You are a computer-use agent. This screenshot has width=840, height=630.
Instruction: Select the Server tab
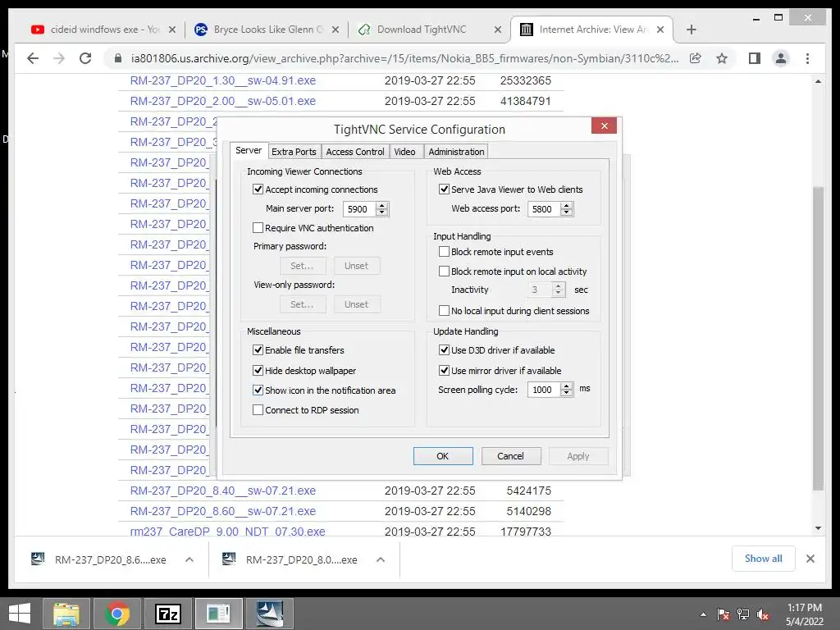point(249,151)
